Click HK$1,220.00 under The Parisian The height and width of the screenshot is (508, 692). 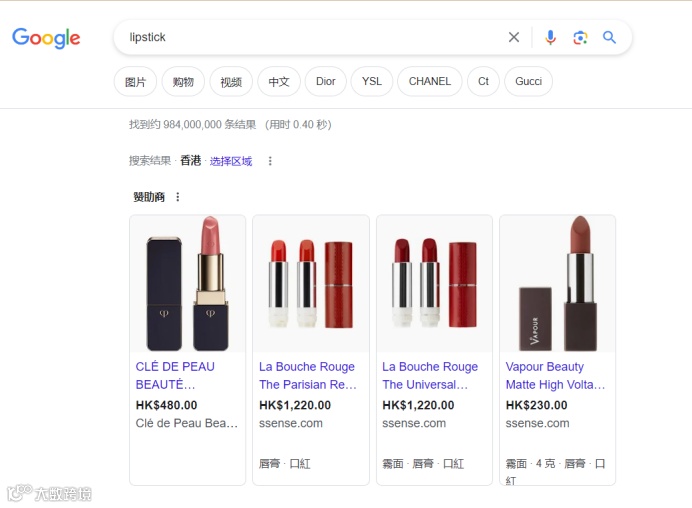tap(295, 405)
